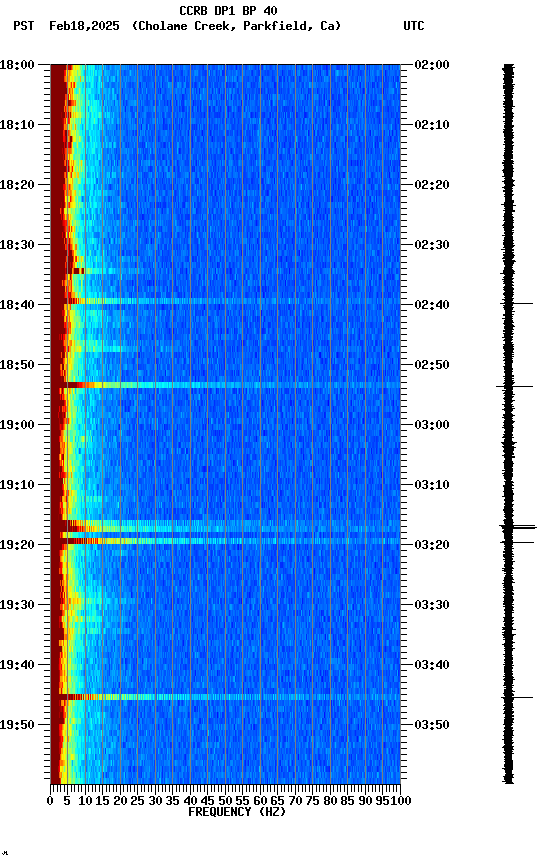This screenshot has height=864, width=552.
Task: Click the UTC time label "03:50"
Action: click(432, 725)
